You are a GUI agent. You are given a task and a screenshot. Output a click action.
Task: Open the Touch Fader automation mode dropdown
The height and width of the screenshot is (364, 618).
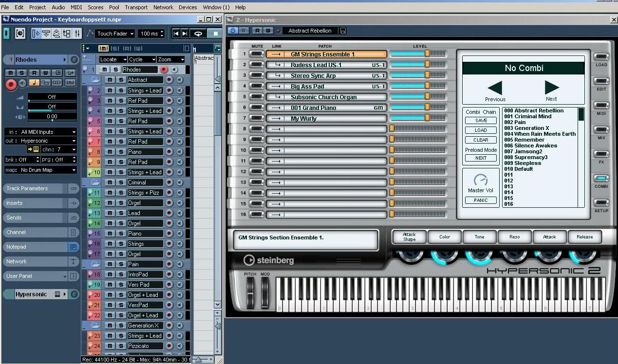pos(115,34)
